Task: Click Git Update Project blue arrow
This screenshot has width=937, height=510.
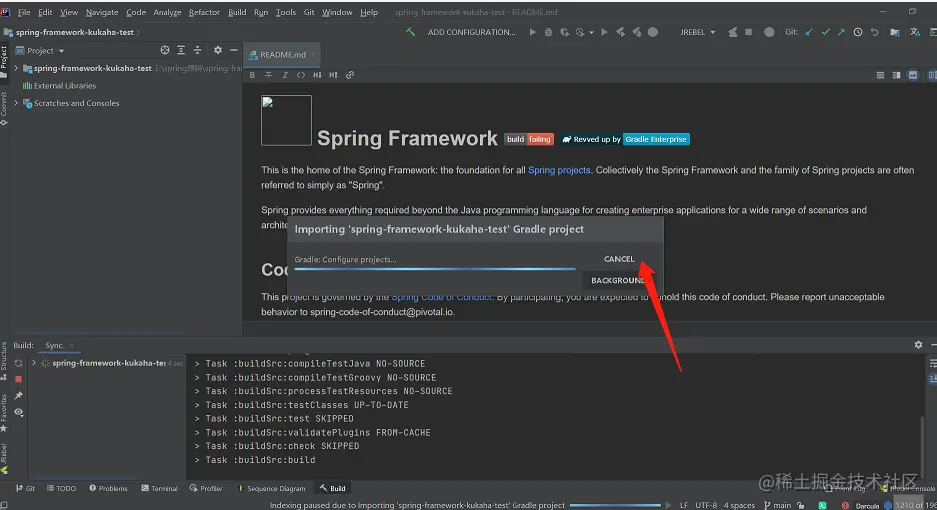Action: click(x=809, y=32)
